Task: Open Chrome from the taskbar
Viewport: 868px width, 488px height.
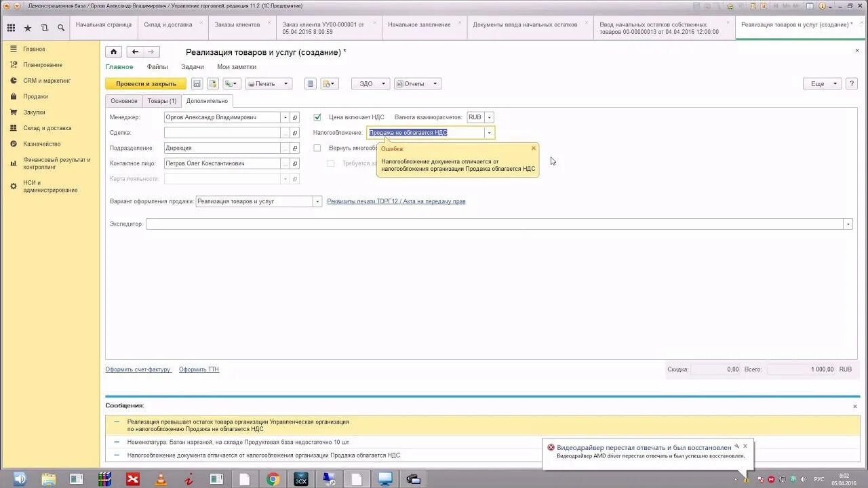Action: 273,479
